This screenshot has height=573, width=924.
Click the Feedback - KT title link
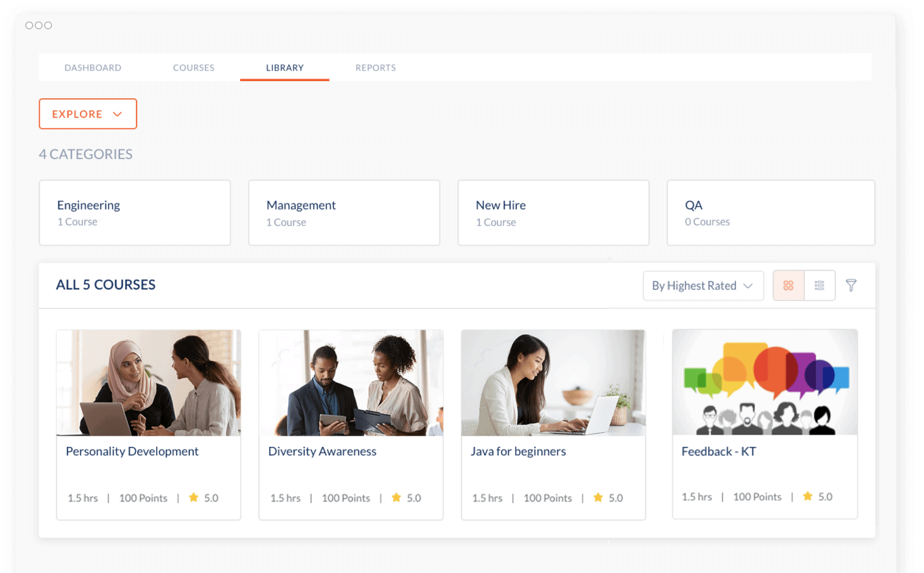[719, 451]
